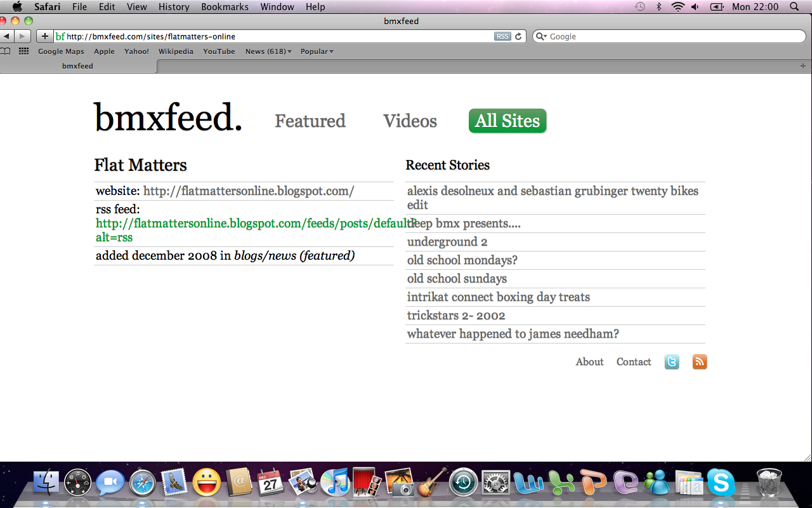Open the History menu
This screenshot has height=508, width=812.
pos(174,6)
